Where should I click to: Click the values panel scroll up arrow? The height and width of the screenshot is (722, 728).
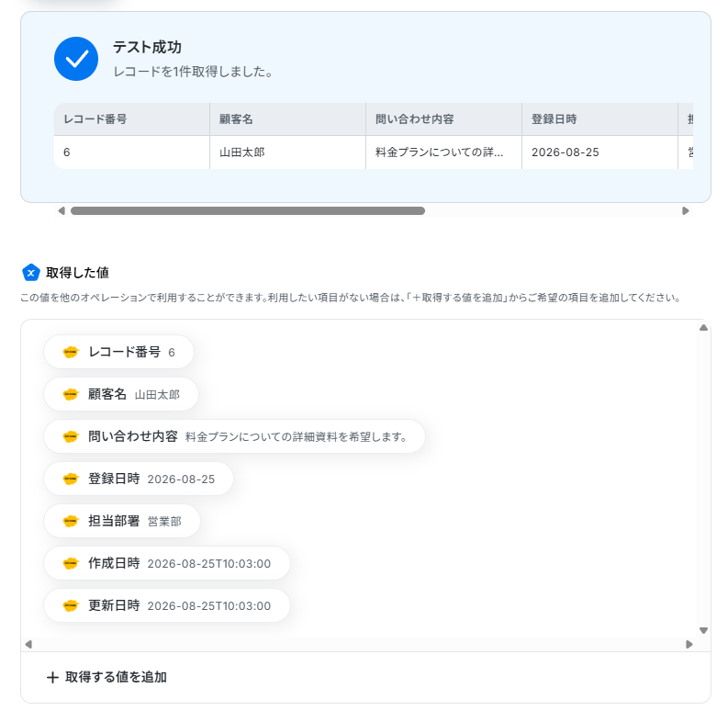[x=703, y=328]
